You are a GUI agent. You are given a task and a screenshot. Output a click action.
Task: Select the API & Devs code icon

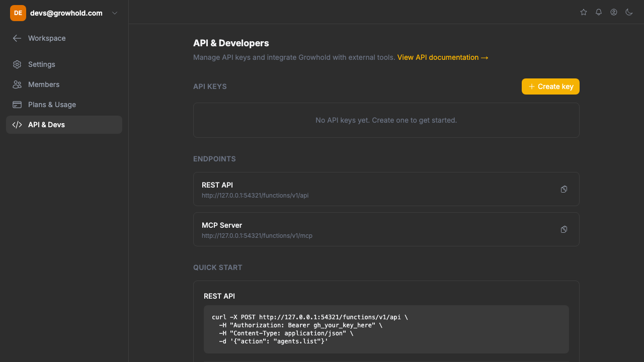(x=17, y=124)
